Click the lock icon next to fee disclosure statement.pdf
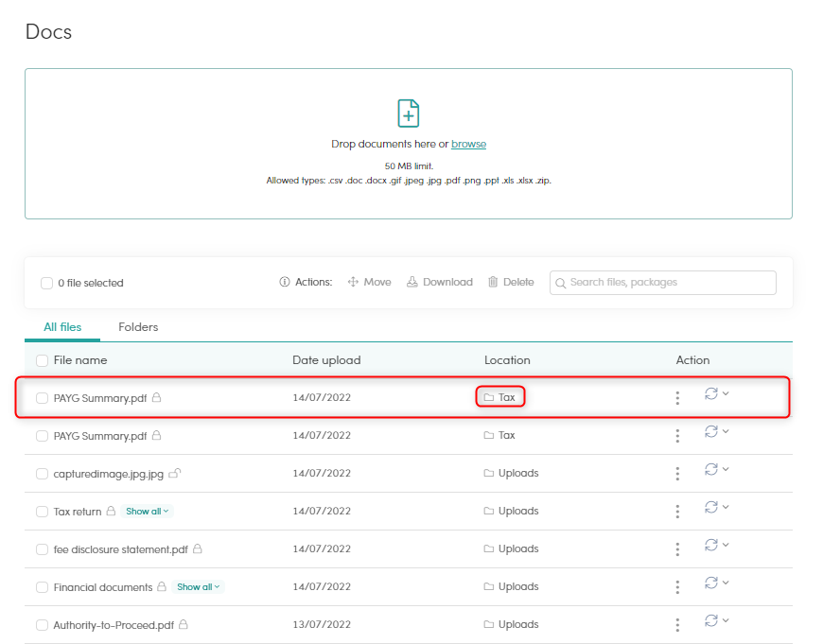This screenshot has width=823, height=644. (x=198, y=548)
